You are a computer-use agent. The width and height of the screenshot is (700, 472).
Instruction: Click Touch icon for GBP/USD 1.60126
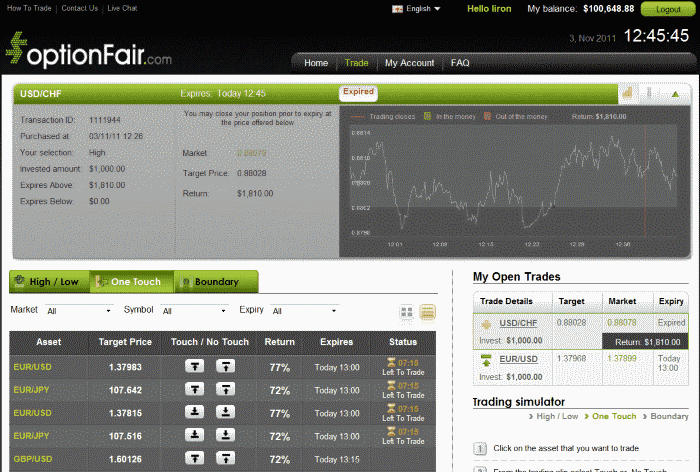[195, 458]
